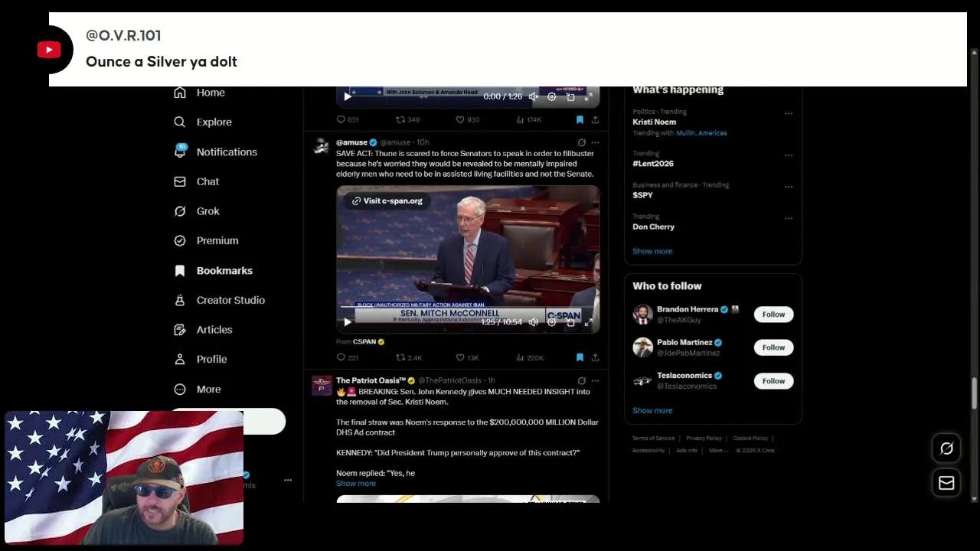Expand Patriot Oasis post with Show more

pyautogui.click(x=356, y=483)
